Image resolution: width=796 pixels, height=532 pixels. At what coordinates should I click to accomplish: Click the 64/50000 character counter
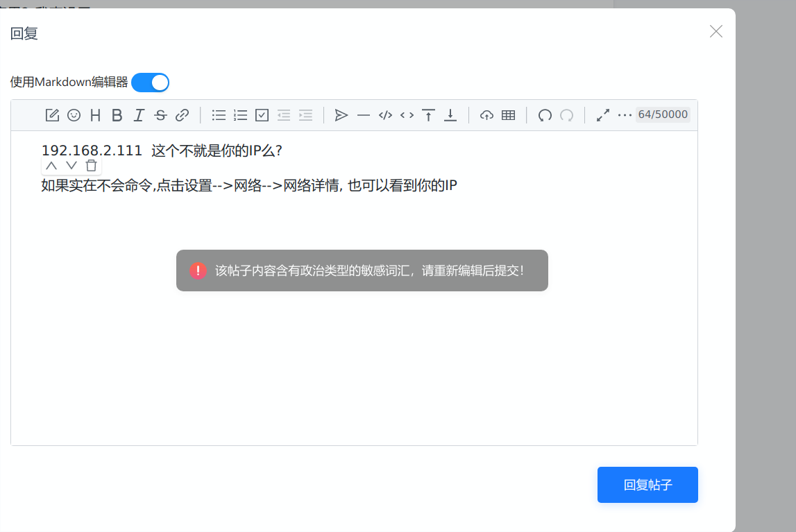(x=663, y=114)
